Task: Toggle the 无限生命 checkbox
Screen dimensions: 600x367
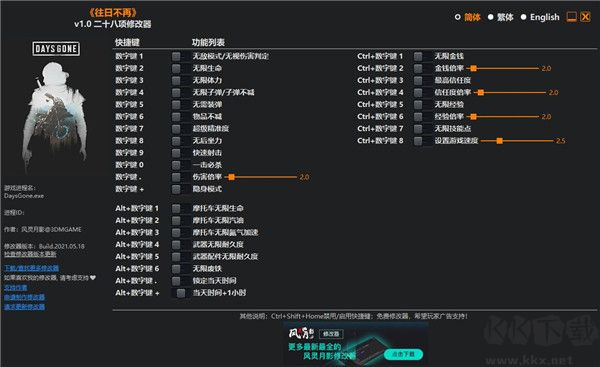Action: pos(176,69)
